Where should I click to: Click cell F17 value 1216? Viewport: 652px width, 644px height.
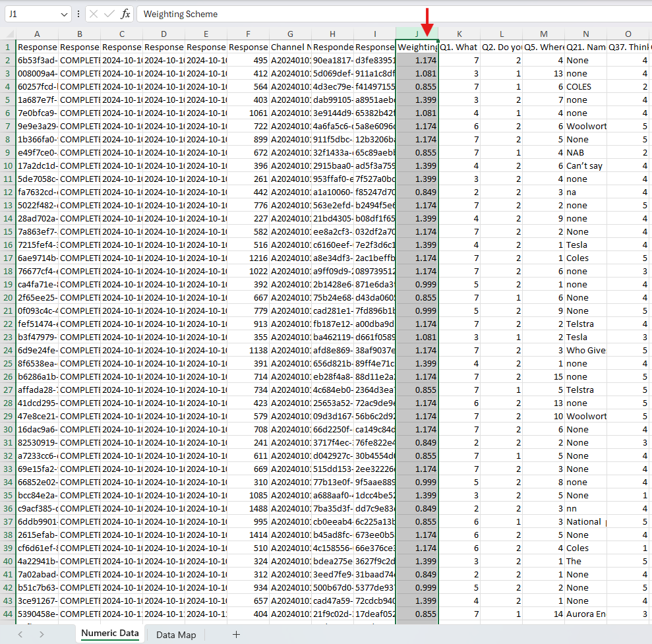pyautogui.click(x=249, y=258)
